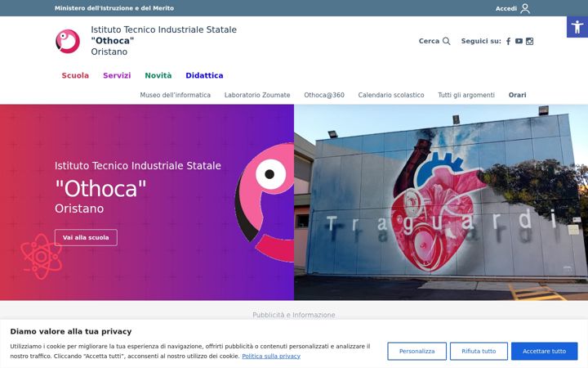This screenshot has height=368, width=588.
Task: Click the Pubblicità e Informazione heading
Action: (x=294, y=315)
